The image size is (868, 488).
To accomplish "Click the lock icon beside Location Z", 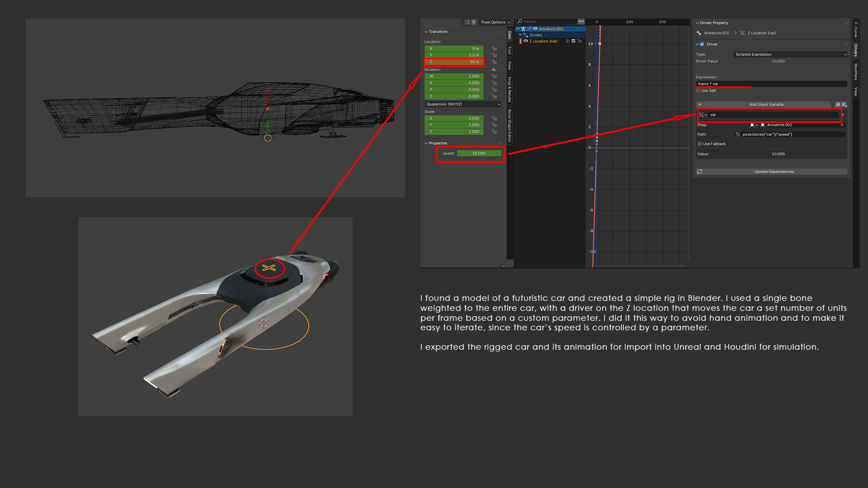I will pyautogui.click(x=494, y=62).
